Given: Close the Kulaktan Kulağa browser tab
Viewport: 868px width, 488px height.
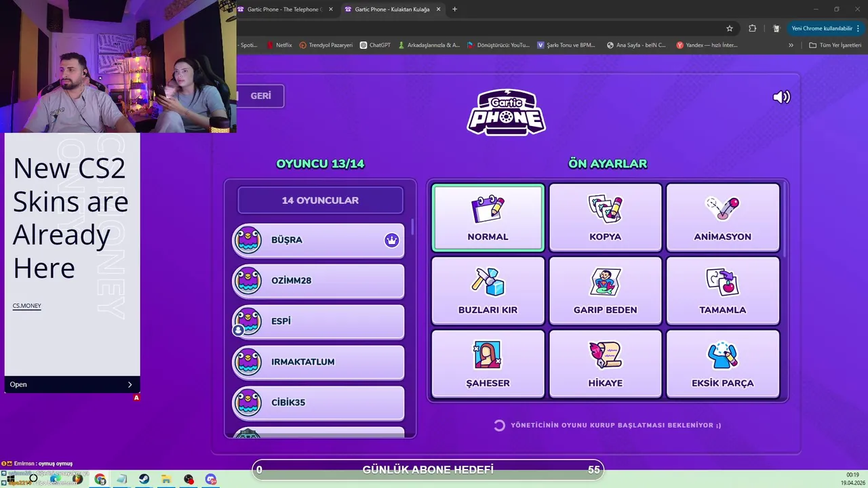Looking at the screenshot, I should click(x=438, y=9).
